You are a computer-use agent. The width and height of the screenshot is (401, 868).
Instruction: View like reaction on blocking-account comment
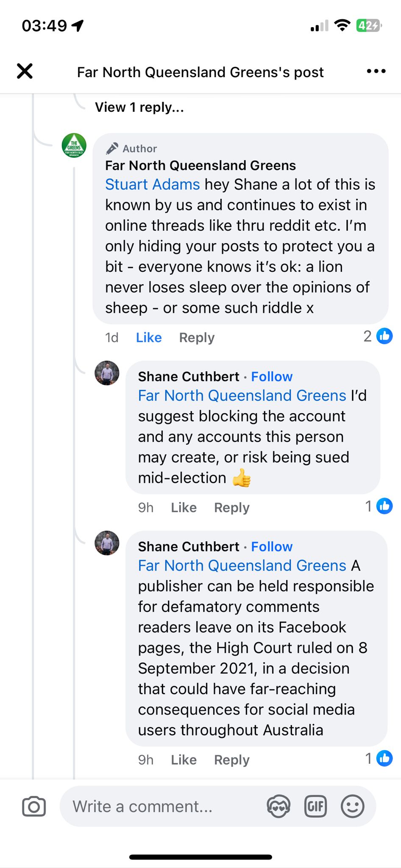click(x=379, y=506)
